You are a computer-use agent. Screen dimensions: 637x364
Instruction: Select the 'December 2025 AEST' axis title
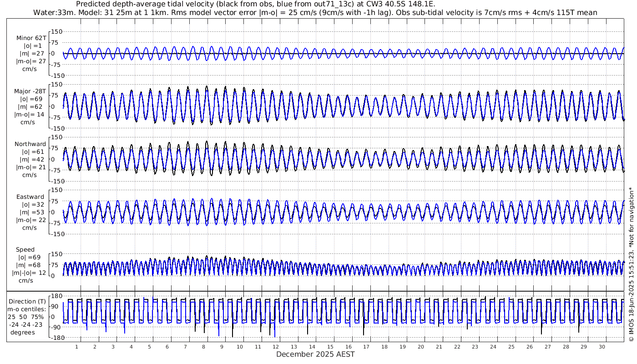pos(315,354)
